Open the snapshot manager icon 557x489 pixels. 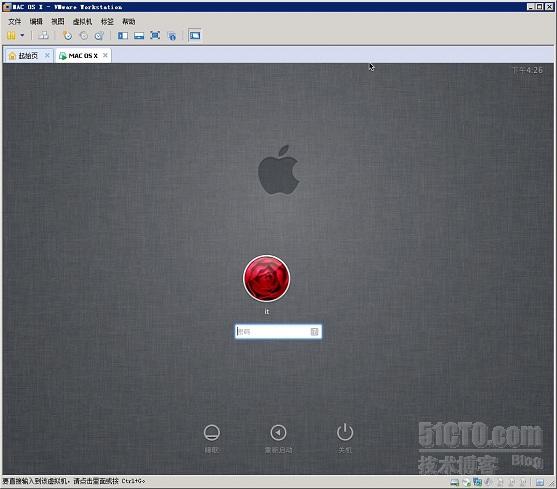point(99,36)
